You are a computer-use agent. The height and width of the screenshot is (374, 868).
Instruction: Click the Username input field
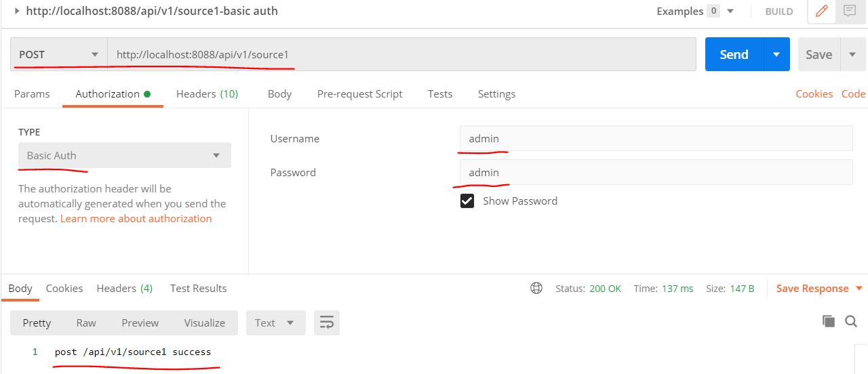click(x=656, y=139)
